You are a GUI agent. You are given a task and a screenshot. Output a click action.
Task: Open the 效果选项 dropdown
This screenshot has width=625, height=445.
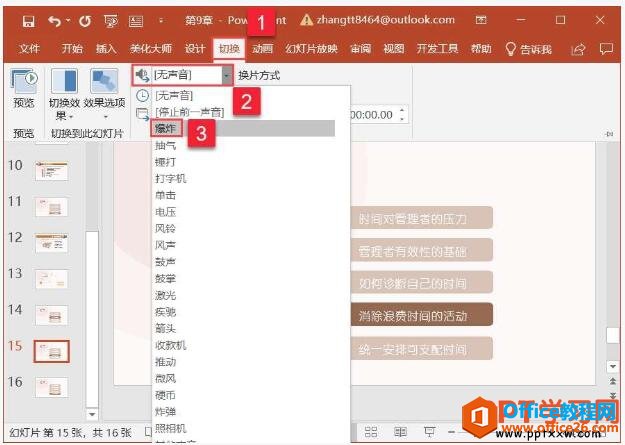104,95
